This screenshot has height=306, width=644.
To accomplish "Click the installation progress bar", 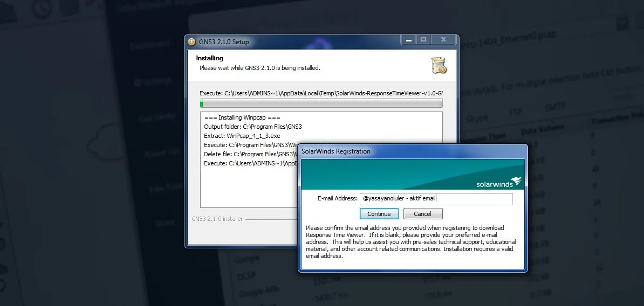I will (321, 103).
